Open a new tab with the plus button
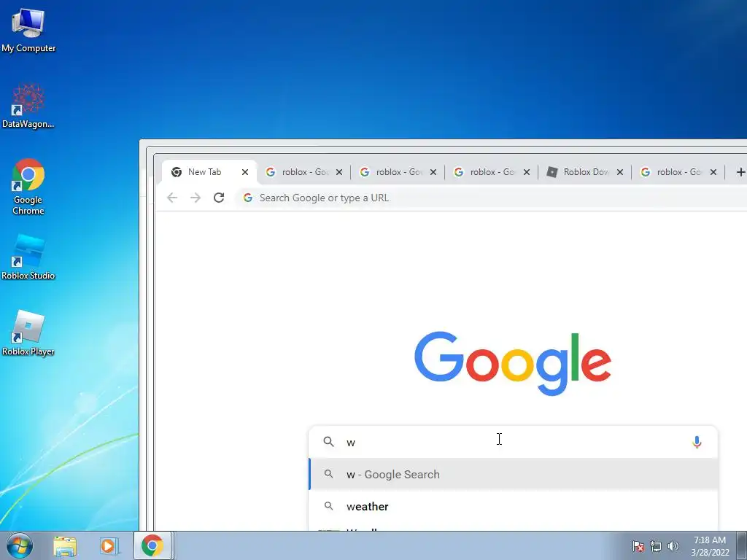Viewport: 747px width, 560px height. pyautogui.click(x=740, y=172)
